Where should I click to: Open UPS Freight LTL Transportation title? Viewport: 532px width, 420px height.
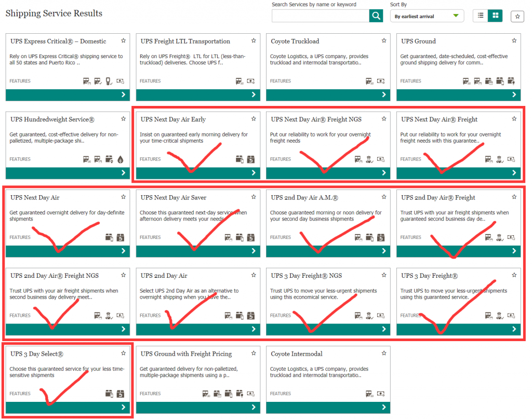pos(185,41)
